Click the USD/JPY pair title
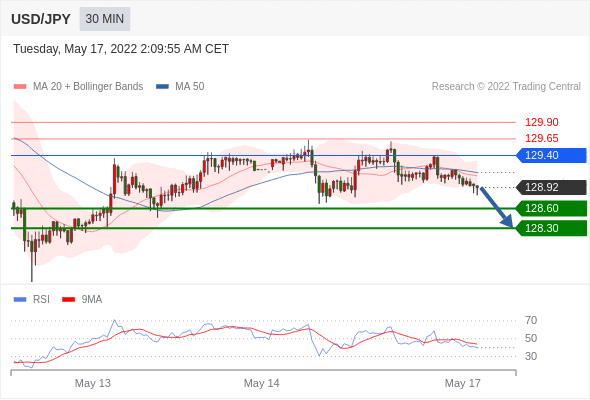The image size is (590, 400). point(41,19)
